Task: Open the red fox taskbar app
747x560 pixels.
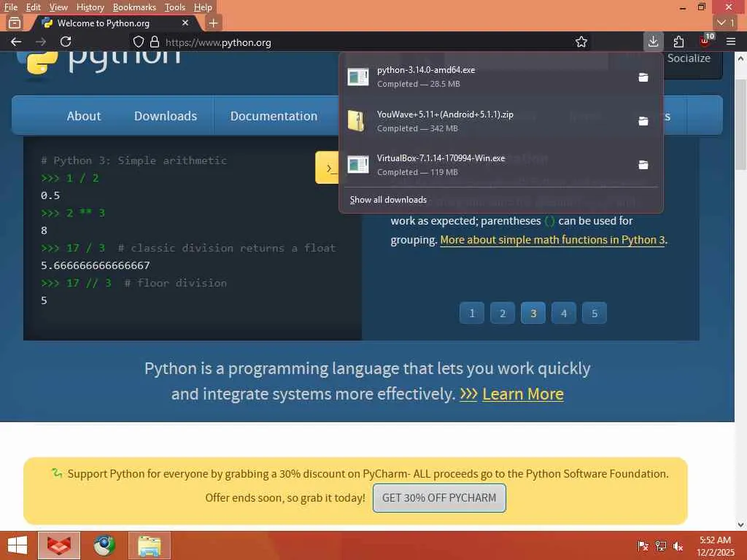Action: click(x=59, y=545)
